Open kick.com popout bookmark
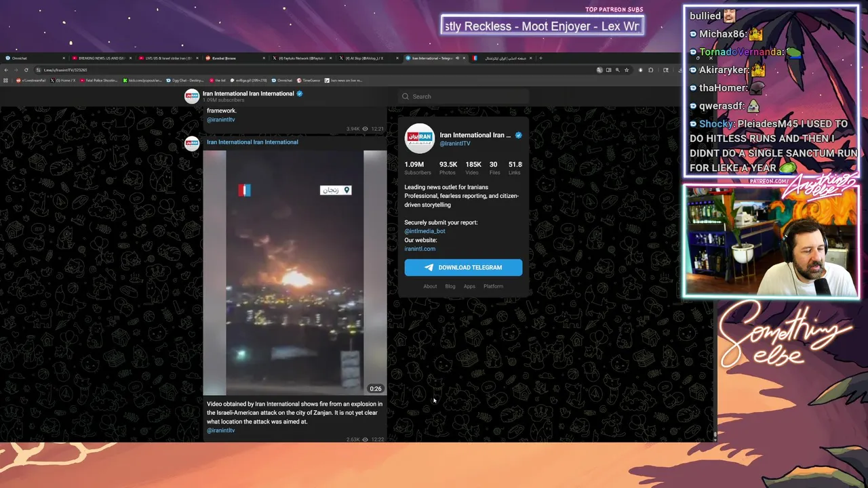Screen dimensions: 868x488 [143, 80]
